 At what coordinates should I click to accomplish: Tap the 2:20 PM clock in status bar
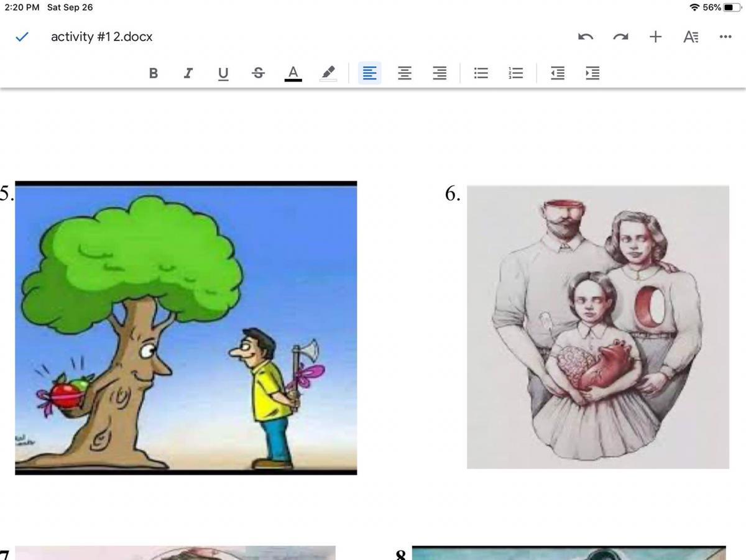(22, 7)
